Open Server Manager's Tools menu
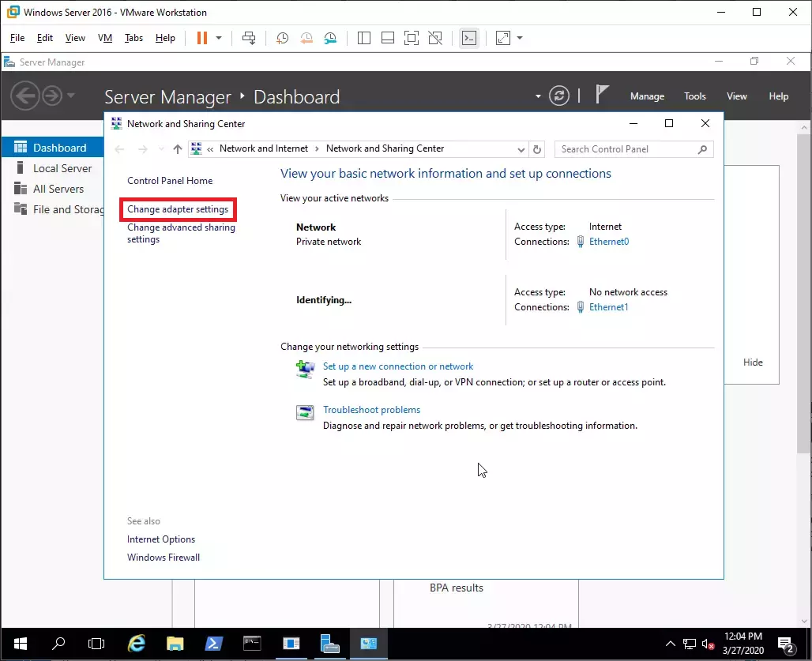Image resolution: width=812 pixels, height=661 pixels. click(x=694, y=96)
